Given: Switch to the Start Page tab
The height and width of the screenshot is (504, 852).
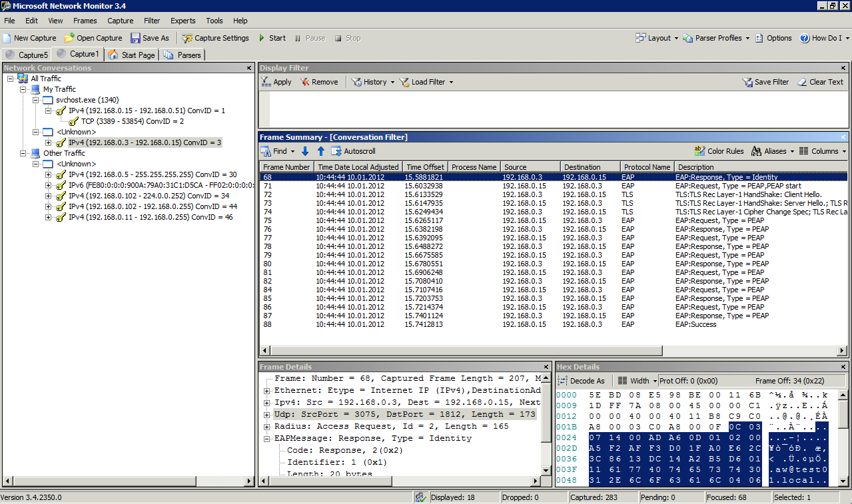Looking at the screenshot, I should [x=132, y=55].
